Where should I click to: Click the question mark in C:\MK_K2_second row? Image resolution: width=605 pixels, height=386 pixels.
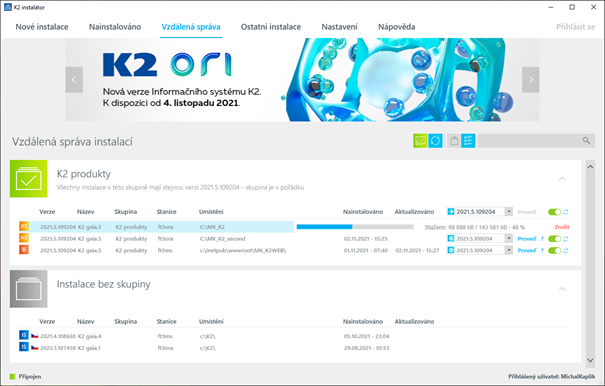(542, 239)
